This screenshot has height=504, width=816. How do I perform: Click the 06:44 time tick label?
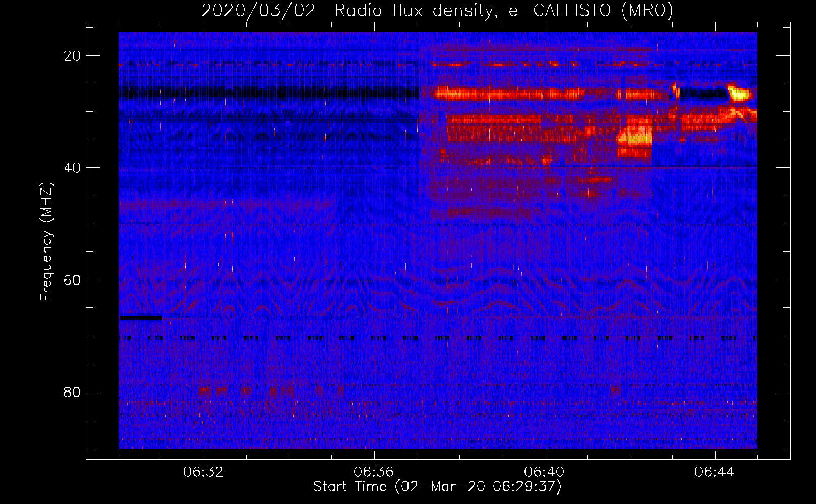click(x=715, y=472)
